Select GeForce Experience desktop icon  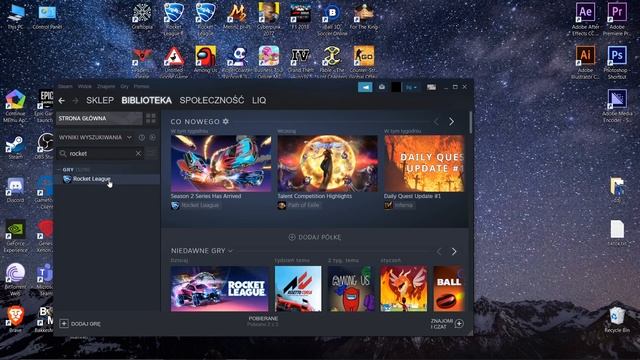15,236
